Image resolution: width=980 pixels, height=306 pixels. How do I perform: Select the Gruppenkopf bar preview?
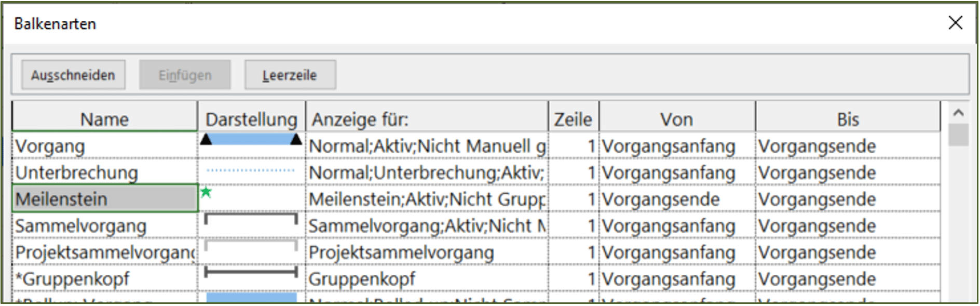pyautogui.click(x=251, y=272)
